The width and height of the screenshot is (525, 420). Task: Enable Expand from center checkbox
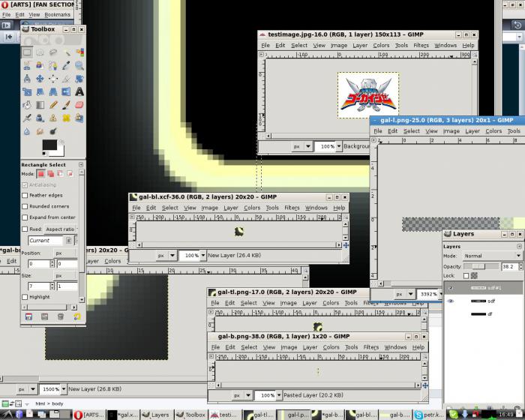coord(25,217)
